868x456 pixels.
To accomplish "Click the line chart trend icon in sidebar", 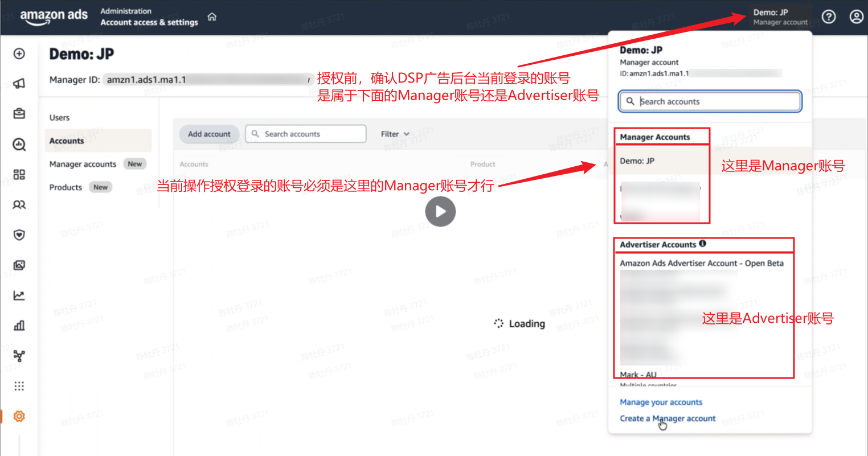I will tap(19, 295).
